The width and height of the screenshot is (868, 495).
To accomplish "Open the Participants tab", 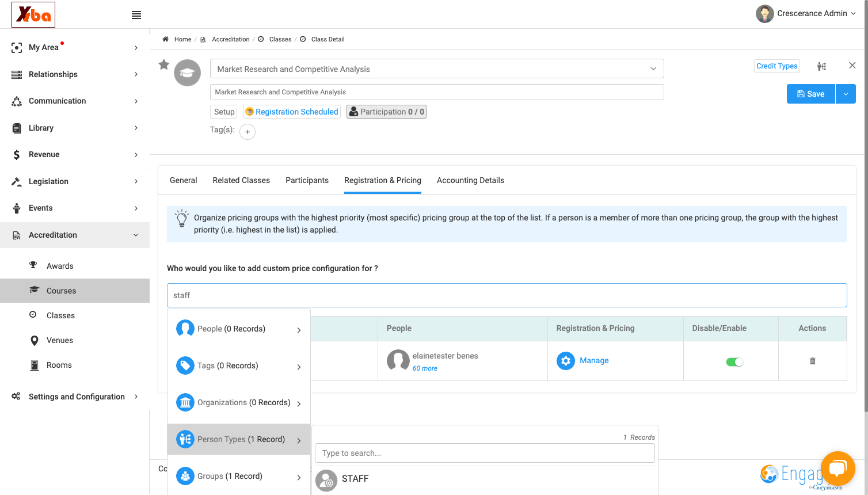I will pyautogui.click(x=307, y=180).
